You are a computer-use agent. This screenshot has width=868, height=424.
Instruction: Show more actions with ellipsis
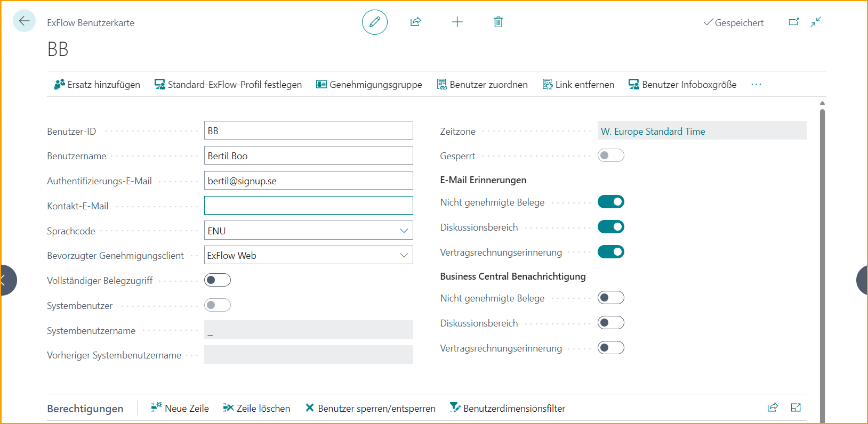tap(756, 85)
